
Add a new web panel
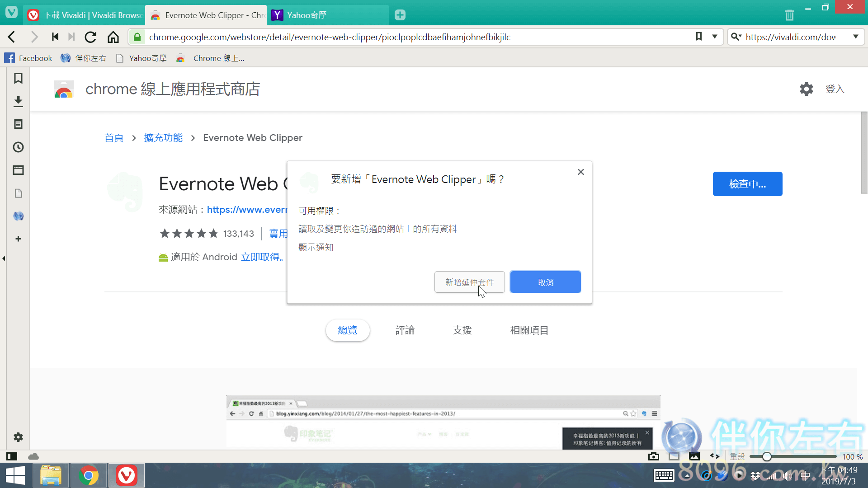click(18, 239)
